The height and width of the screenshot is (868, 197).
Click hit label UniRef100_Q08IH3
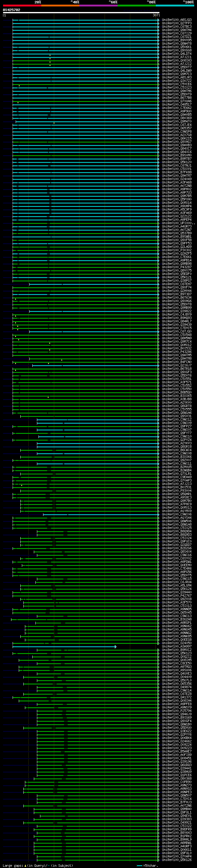click(x=177, y=60)
